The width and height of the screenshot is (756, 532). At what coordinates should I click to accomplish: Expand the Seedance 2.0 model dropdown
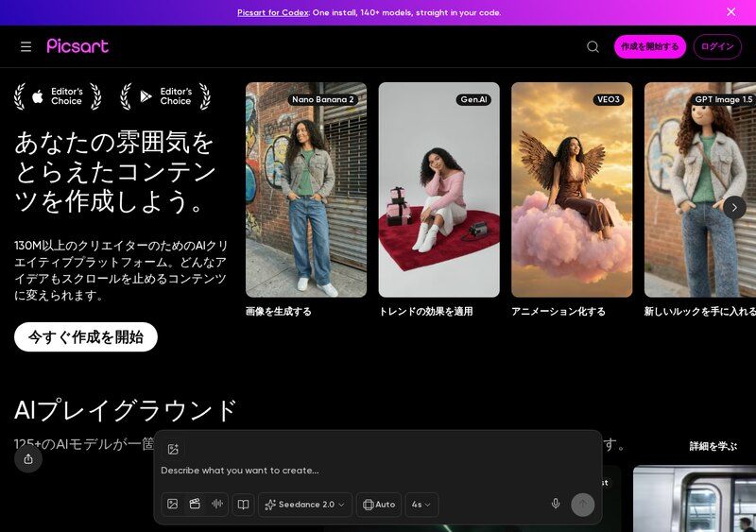[x=305, y=505]
